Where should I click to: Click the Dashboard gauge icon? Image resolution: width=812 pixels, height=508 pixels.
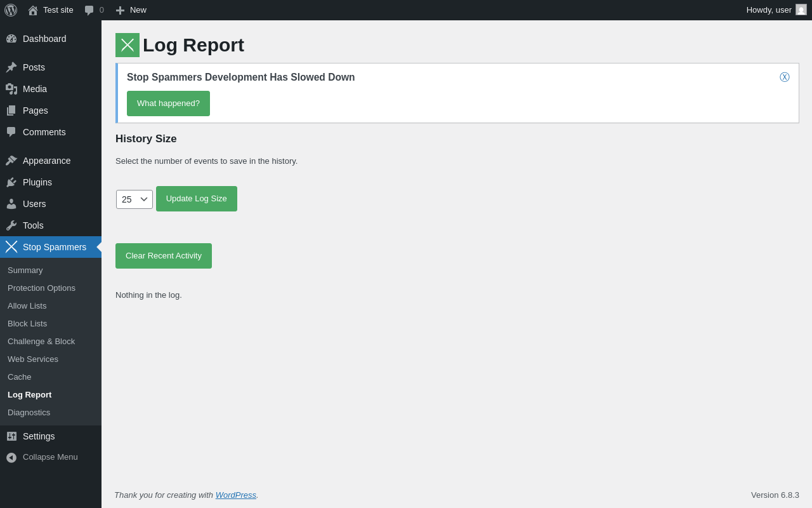tap(11, 39)
